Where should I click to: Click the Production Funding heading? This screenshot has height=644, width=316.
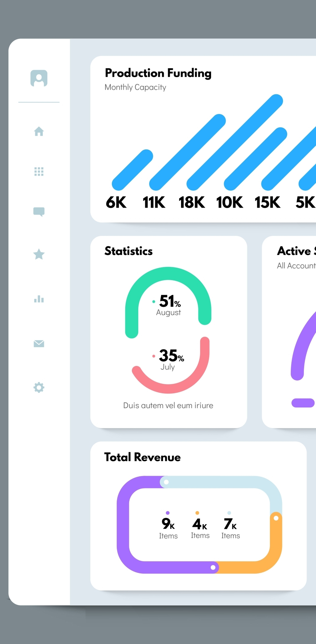coord(158,73)
